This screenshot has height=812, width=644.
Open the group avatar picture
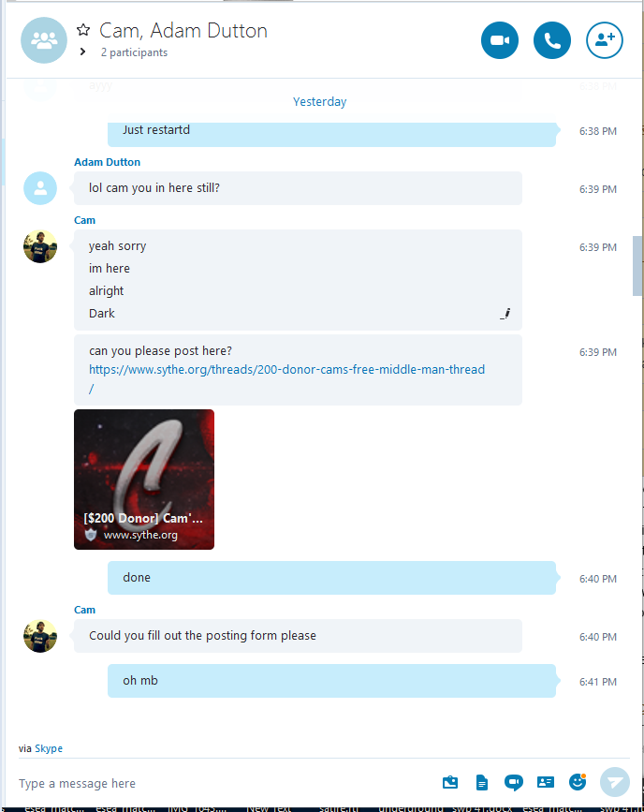(44, 40)
